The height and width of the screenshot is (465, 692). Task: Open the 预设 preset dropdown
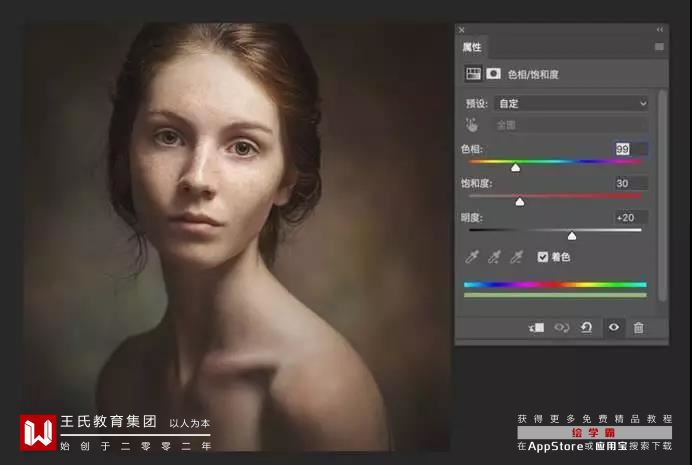pyautogui.click(x=571, y=103)
